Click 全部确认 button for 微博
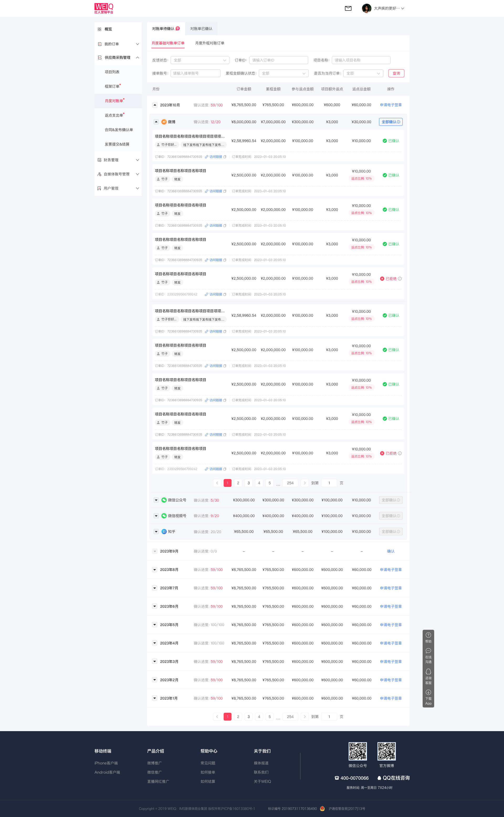The height and width of the screenshot is (817, 504). tap(390, 122)
